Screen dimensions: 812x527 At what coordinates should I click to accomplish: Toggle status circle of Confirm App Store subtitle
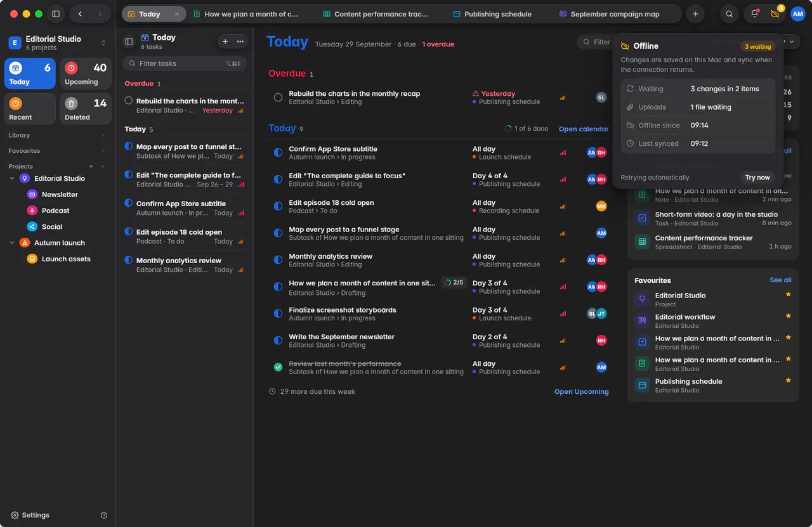(278, 153)
